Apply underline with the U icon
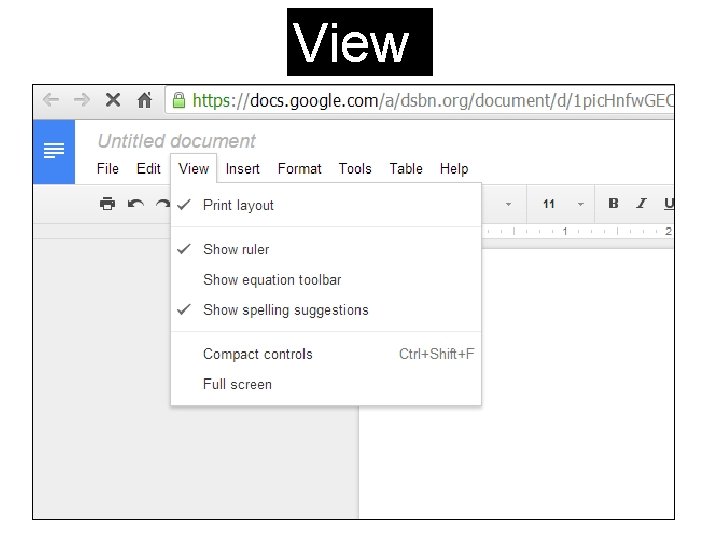 coord(669,203)
